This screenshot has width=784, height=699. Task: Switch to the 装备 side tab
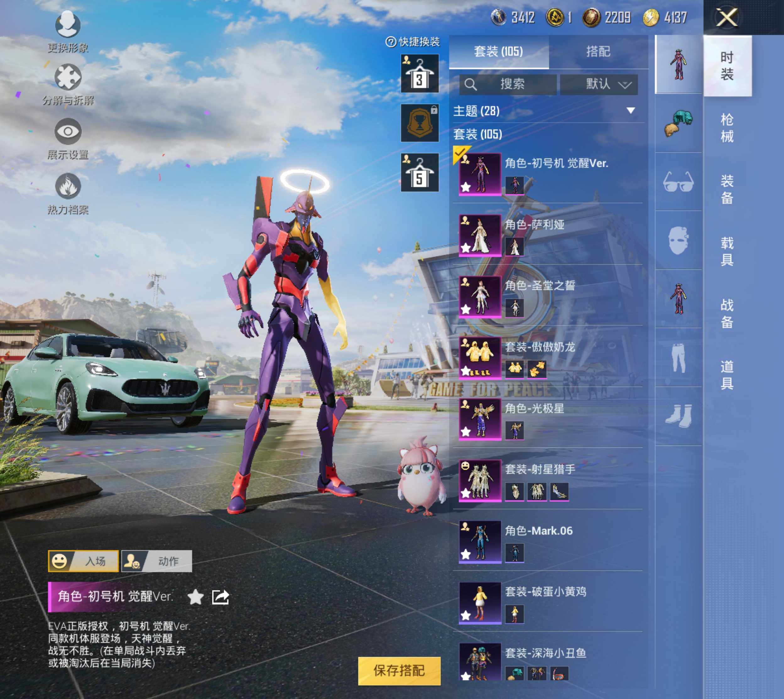click(x=727, y=189)
